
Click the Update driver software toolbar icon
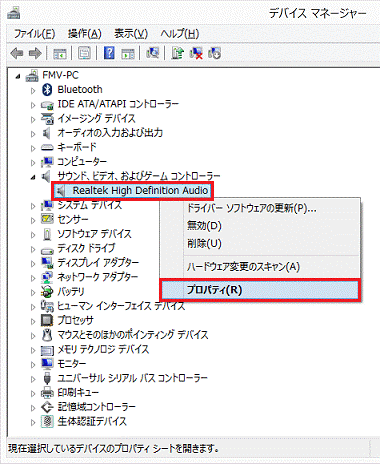coord(178,53)
